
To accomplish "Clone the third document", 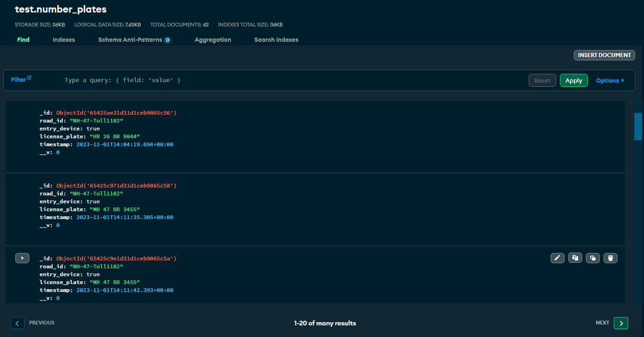I will click(x=592, y=258).
